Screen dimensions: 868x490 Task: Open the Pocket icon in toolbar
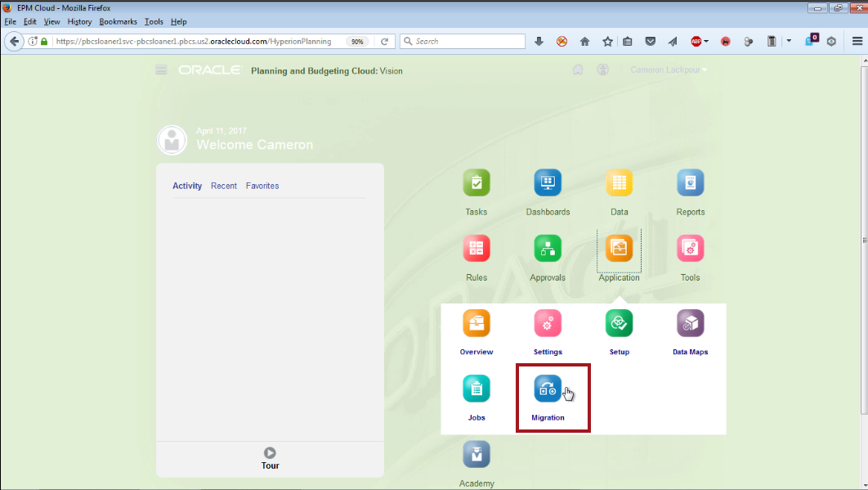click(x=651, y=42)
